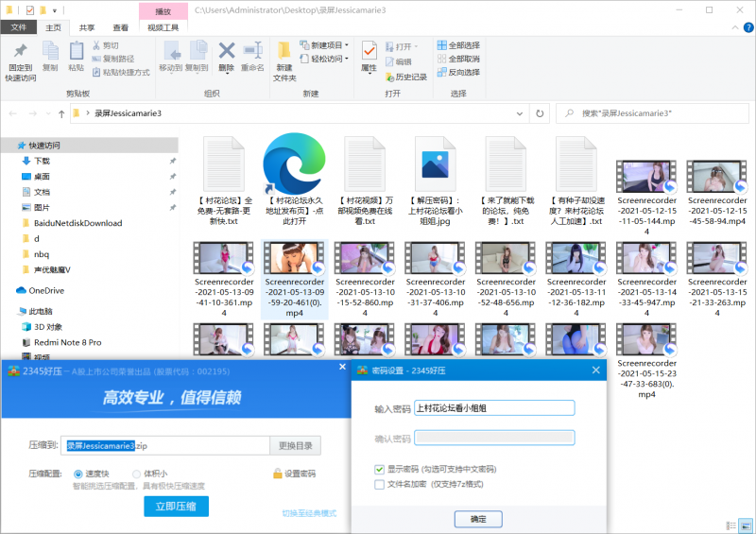Click the 删除 red X icon
The image size is (756, 534).
click(x=227, y=51)
